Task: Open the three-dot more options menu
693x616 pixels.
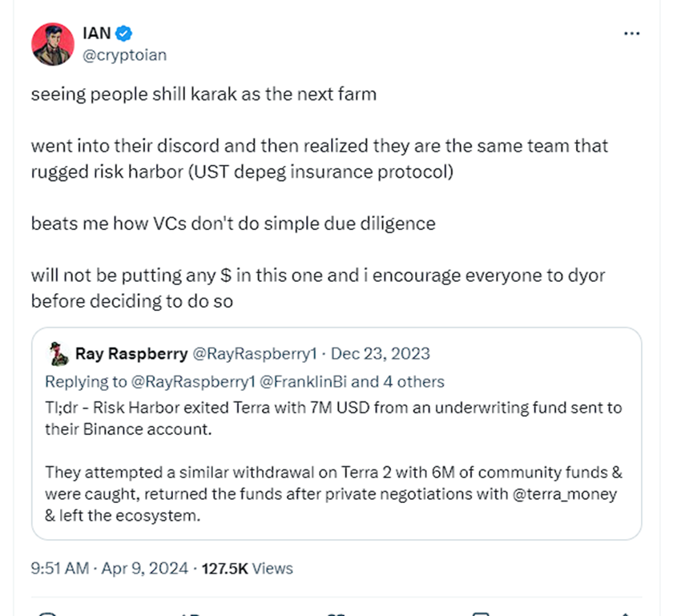Action: click(631, 33)
